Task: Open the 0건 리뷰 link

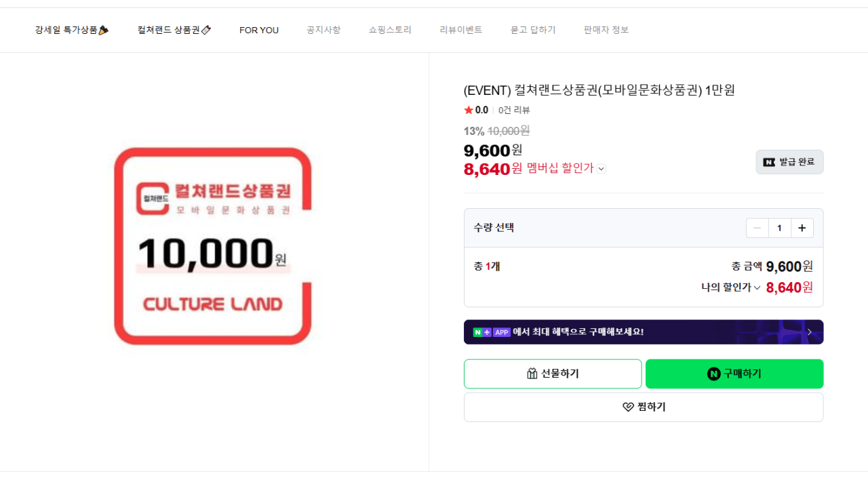Action: pos(514,109)
